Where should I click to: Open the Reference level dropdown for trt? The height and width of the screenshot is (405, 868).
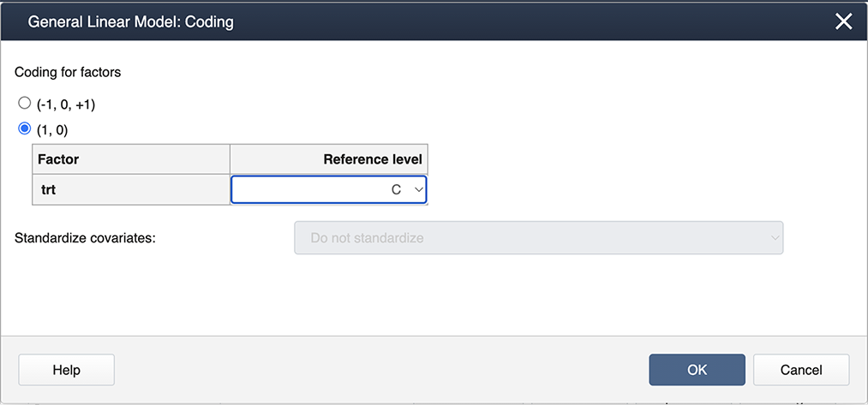(328, 189)
